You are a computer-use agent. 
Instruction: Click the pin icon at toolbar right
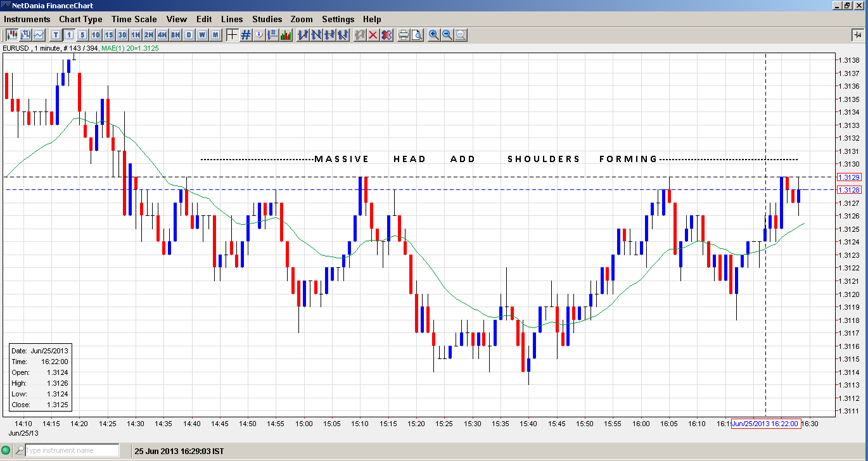[x=858, y=35]
